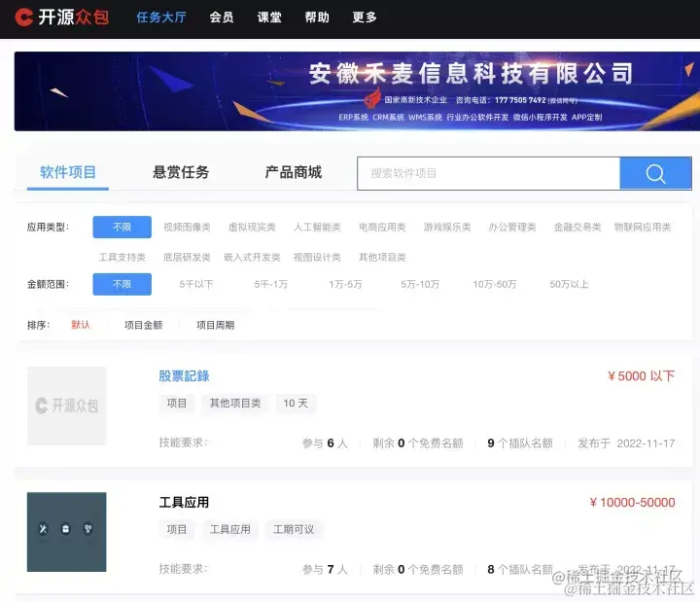Choose the 50万以上 amount range
The width and height of the screenshot is (700, 602).
coord(569,285)
